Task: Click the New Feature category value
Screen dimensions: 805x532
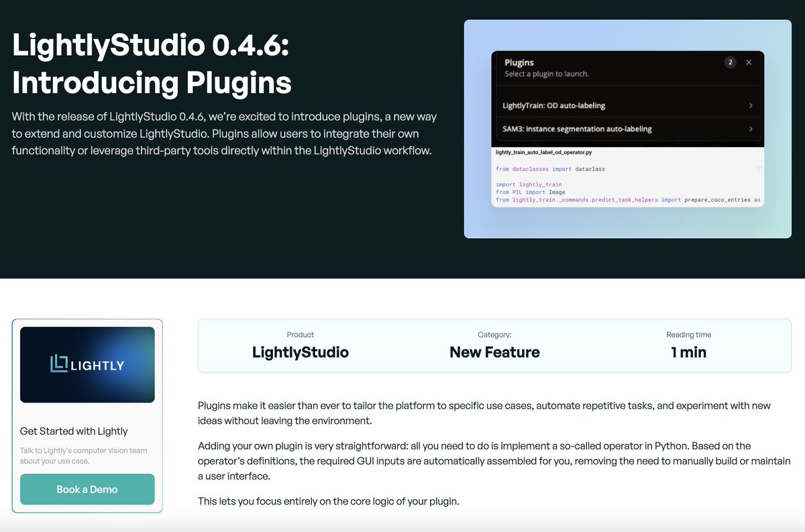Action: pos(494,352)
